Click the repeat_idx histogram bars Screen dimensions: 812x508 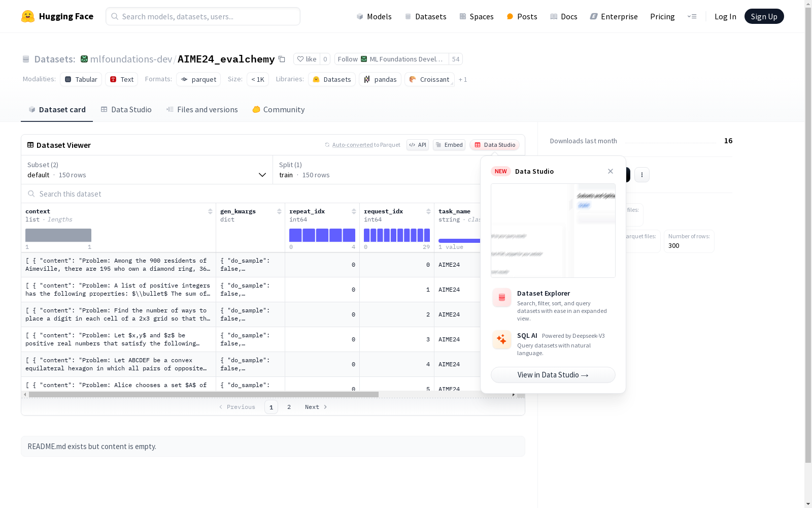322,235
